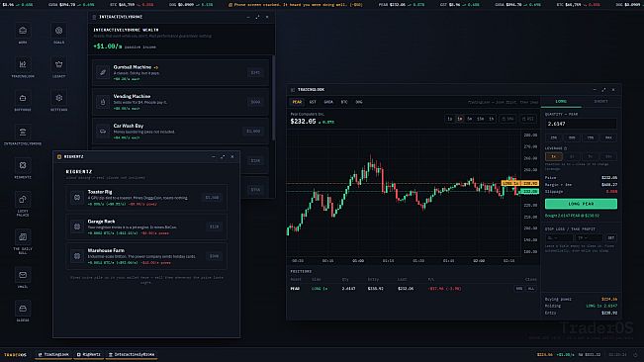
Task: Click the LONG PEAR button
Action: pyautogui.click(x=581, y=204)
